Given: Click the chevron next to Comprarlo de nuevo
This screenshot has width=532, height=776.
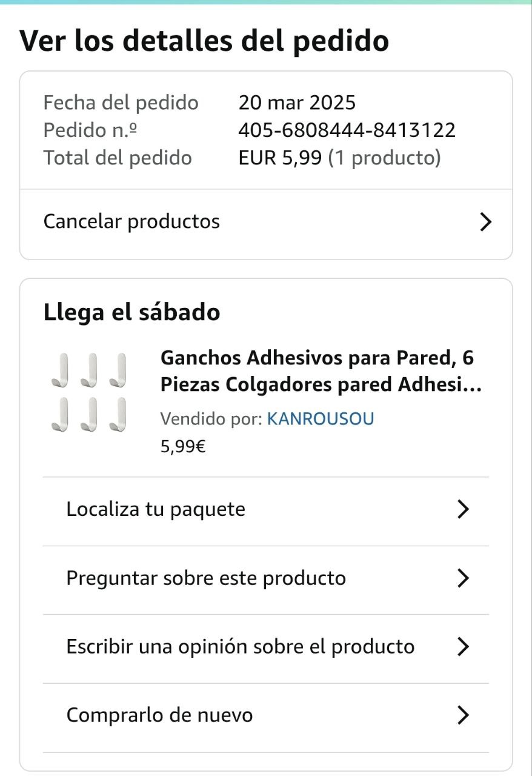Looking at the screenshot, I should (x=463, y=715).
